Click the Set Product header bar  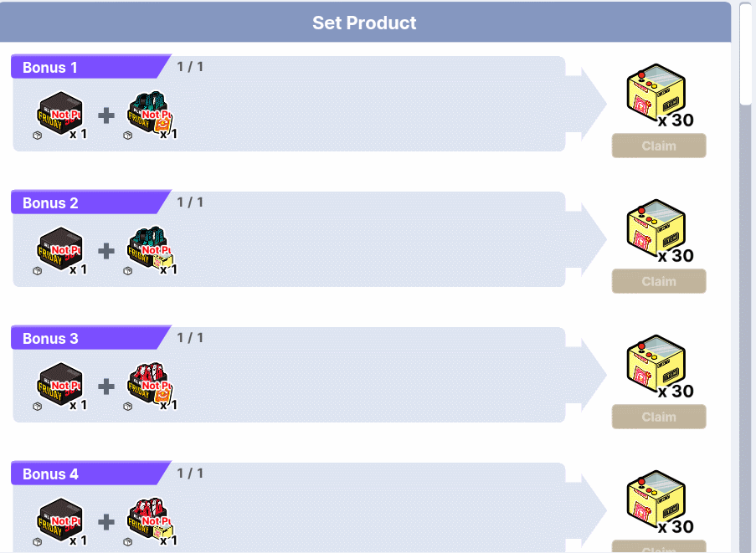[364, 23]
